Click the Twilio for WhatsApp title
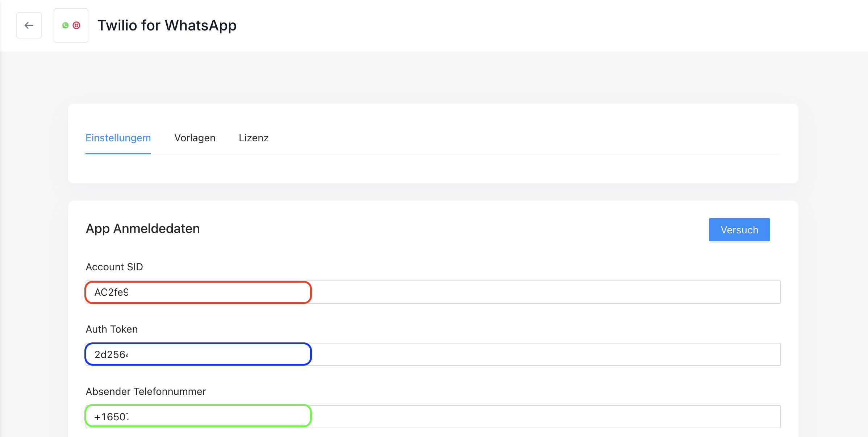This screenshot has width=868, height=437. tap(167, 25)
